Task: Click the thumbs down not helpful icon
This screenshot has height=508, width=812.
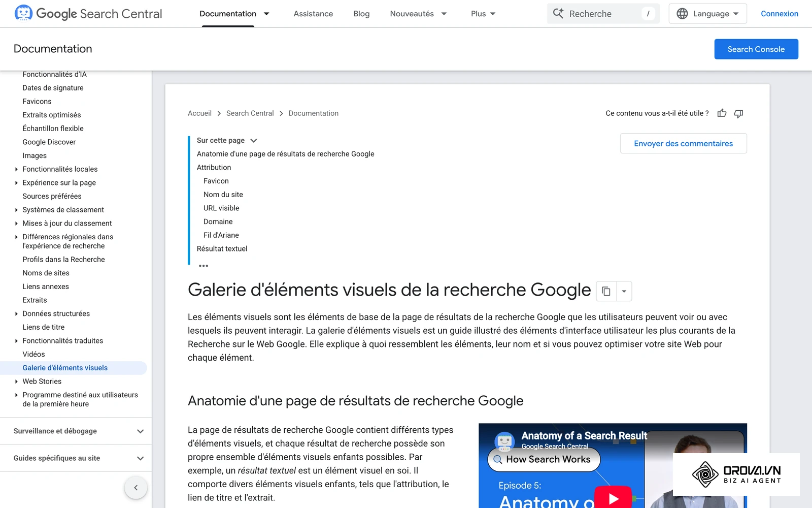Action: click(x=738, y=113)
